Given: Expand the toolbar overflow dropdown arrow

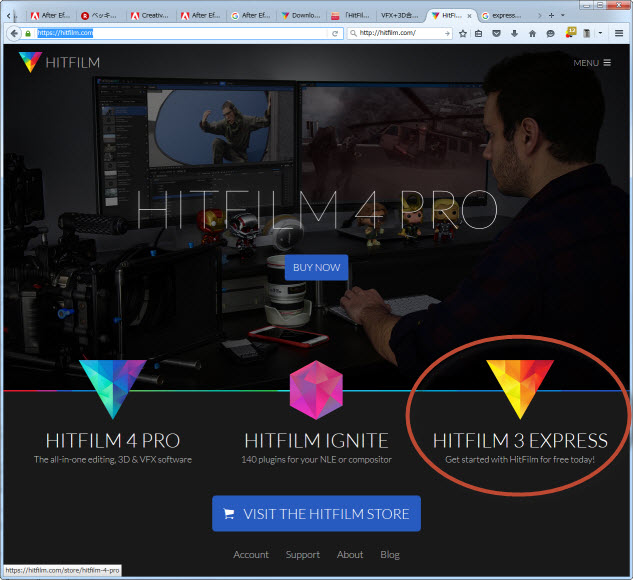Looking at the screenshot, I should 600,34.
